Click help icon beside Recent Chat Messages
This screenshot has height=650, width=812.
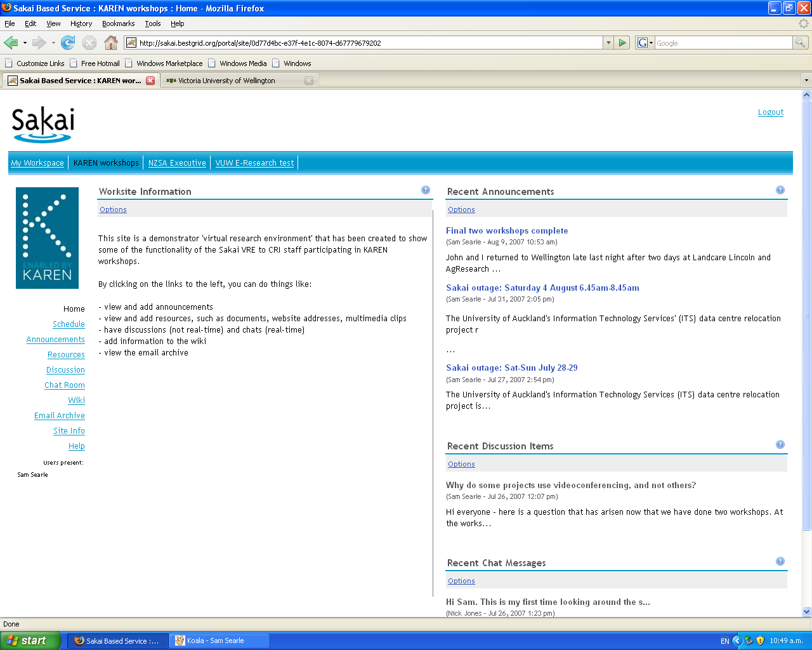[780, 561]
